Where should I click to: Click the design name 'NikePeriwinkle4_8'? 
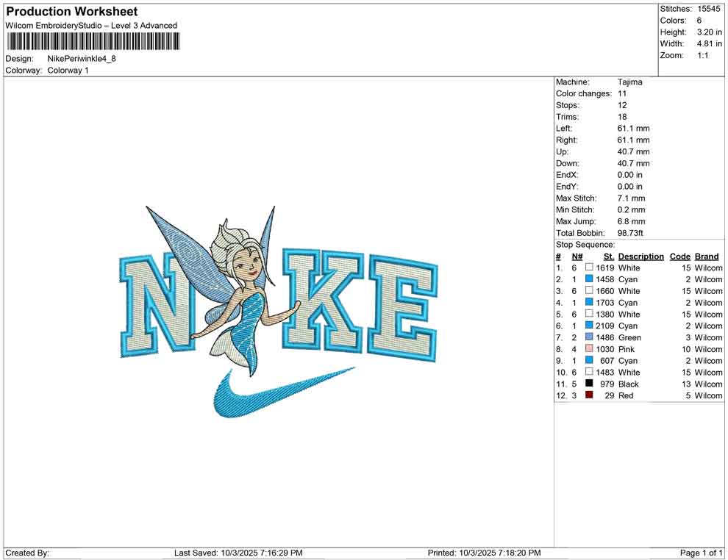(x=82, y=59)
